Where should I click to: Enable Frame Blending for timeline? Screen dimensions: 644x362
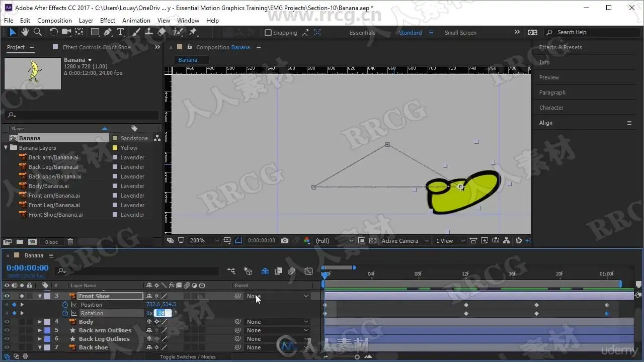point(278,271)
